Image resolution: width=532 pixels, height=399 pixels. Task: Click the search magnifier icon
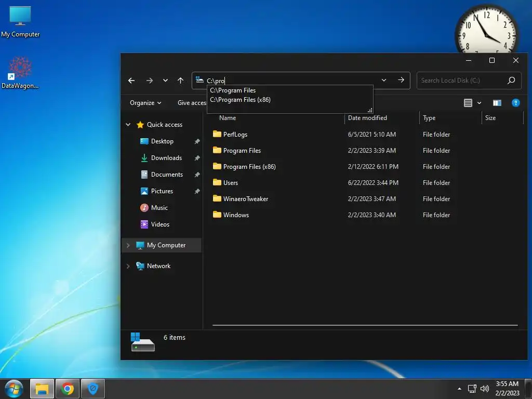pos(511,81)
